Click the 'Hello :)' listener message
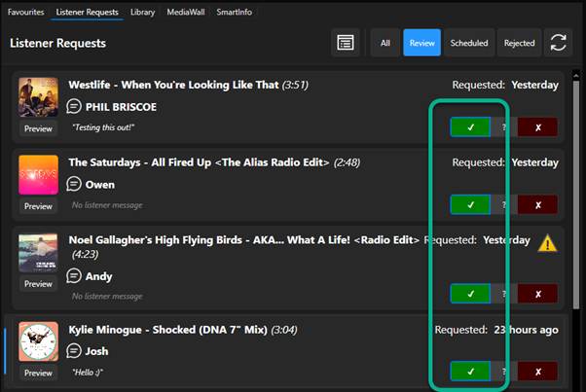Image resolution: width=586 pixels, height=392 pixels. [88, 373]
